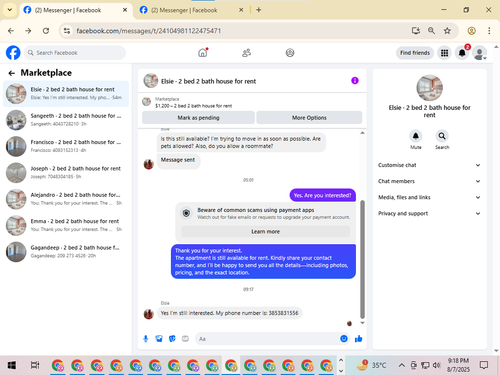Go back using Marketplace back arrow

point(12,73)
